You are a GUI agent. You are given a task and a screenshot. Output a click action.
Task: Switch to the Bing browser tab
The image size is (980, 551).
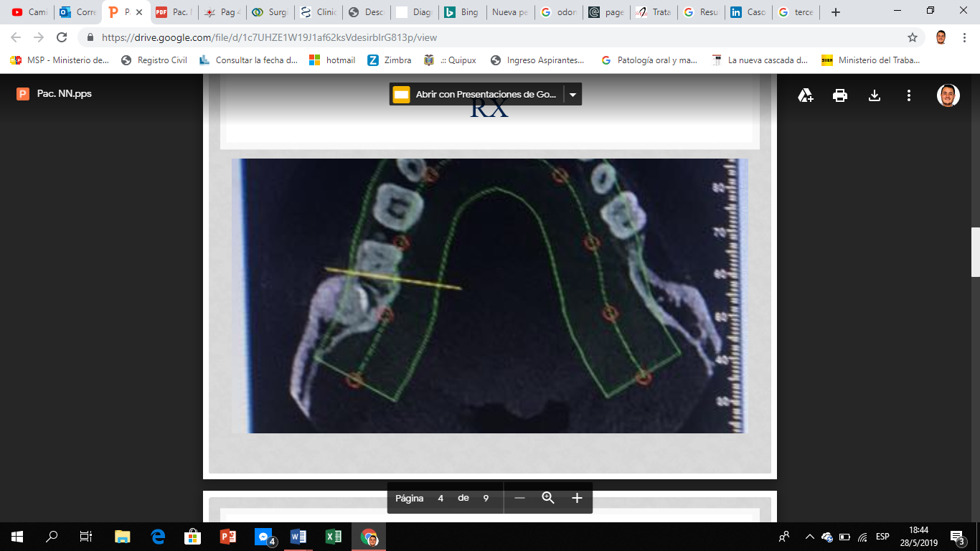coord(461,12)
